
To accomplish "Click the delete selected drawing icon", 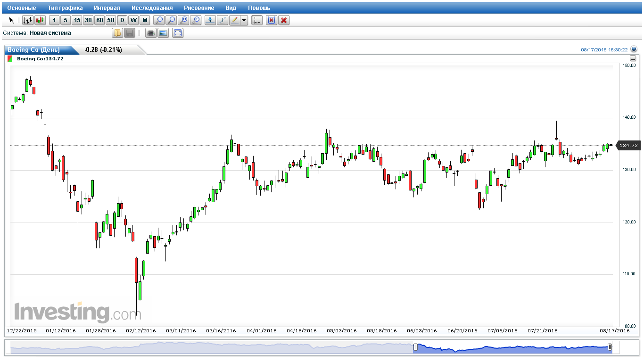I will tap(271, 20).
